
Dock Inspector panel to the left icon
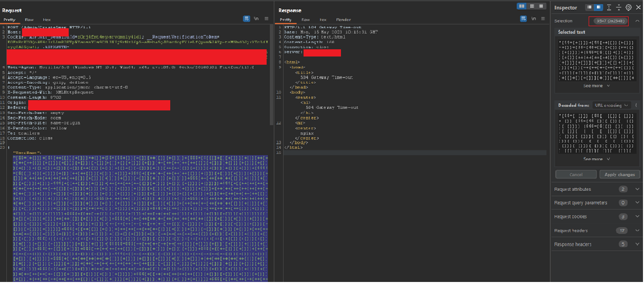(x=590, y=7)
